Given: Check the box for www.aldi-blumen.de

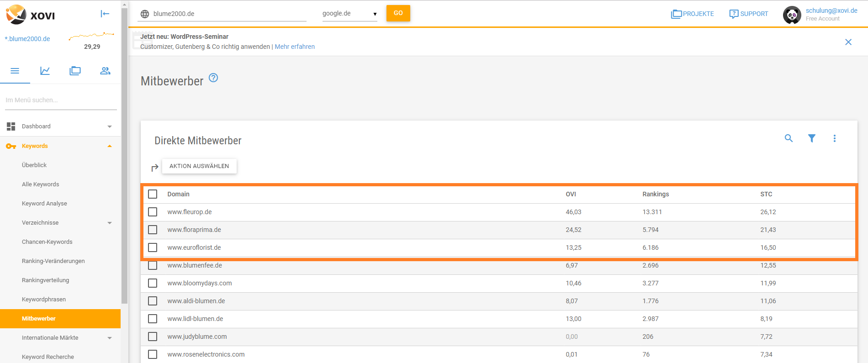Looking at the screenshot, I should (153, 301).
